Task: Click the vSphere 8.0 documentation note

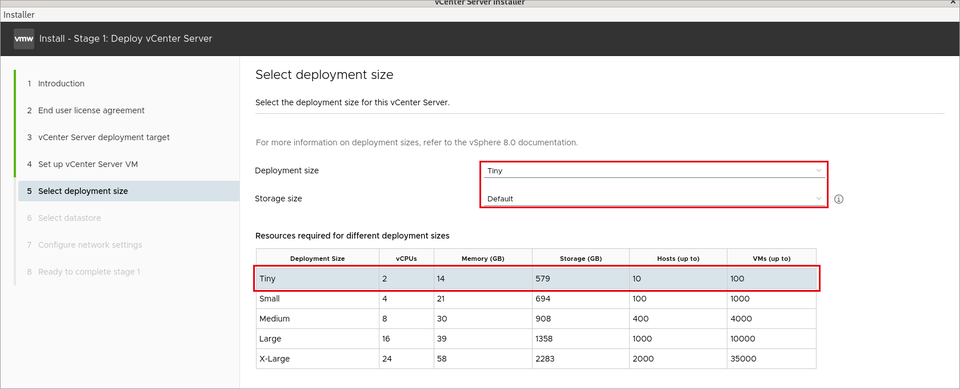Action: (416, 142)
